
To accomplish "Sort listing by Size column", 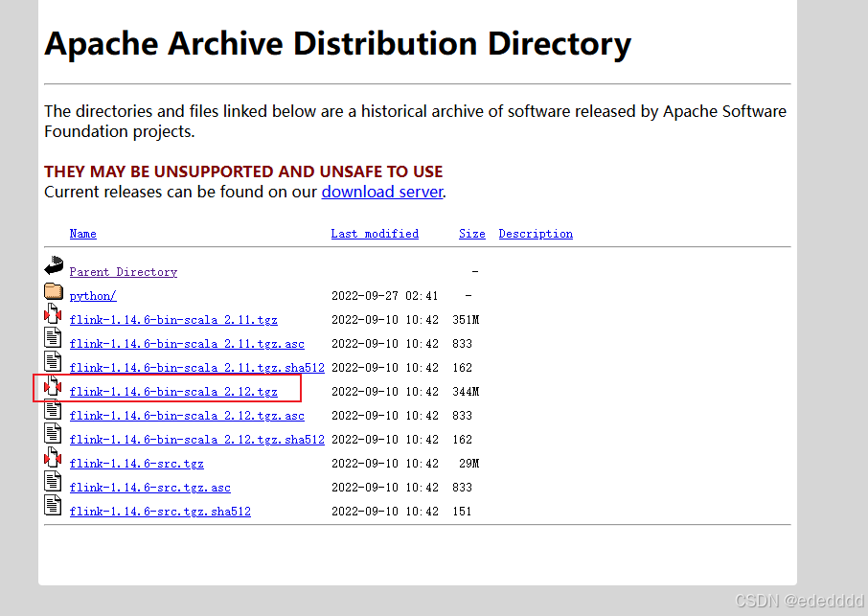I will [472, 234].
